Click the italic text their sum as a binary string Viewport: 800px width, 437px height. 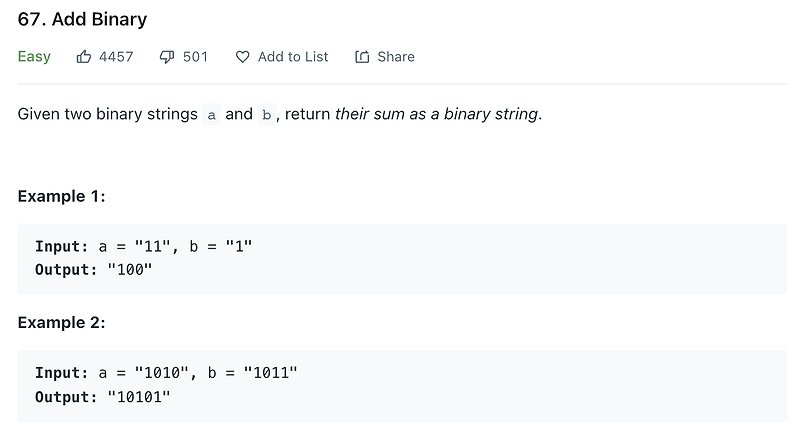point(437,114)
